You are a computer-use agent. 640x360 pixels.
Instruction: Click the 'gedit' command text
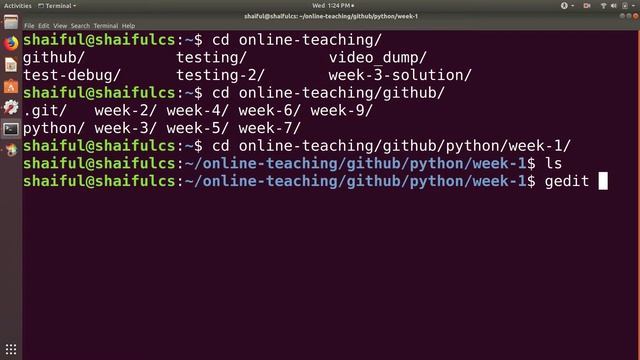[567, 181]
